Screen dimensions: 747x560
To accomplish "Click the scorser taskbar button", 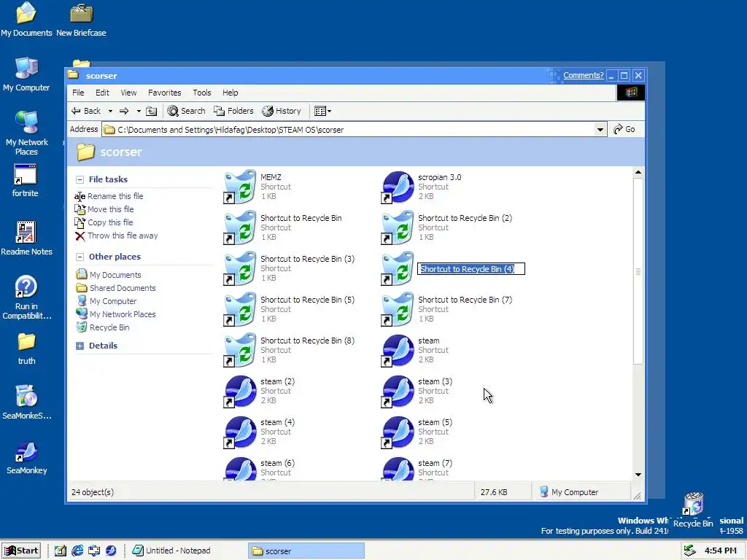I will click(x=306, y=551).
